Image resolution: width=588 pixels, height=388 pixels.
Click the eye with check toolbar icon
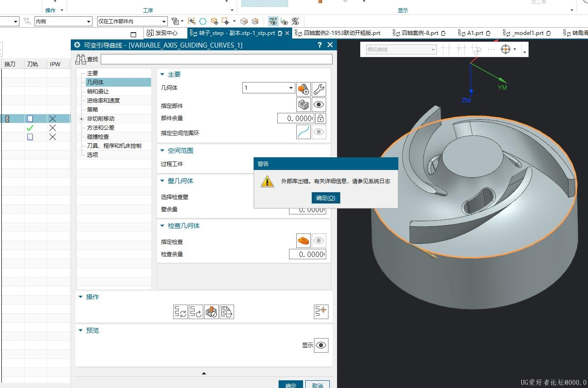pos(284,21)
